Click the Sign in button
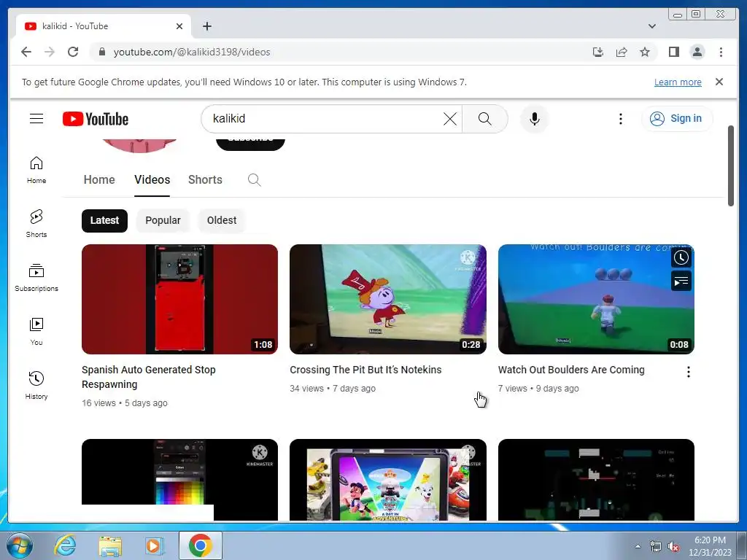Viewport: 747px width, 560px height. click(x=677, y=119)
